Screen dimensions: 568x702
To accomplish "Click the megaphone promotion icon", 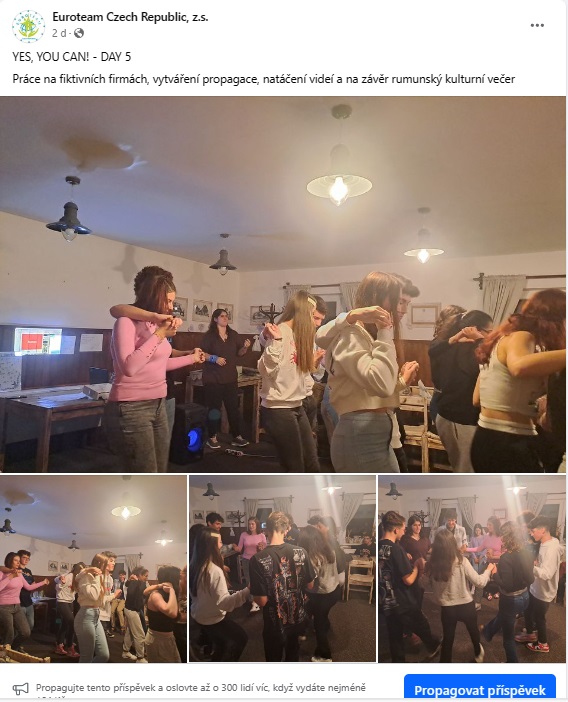I will [x=21, y=688].
